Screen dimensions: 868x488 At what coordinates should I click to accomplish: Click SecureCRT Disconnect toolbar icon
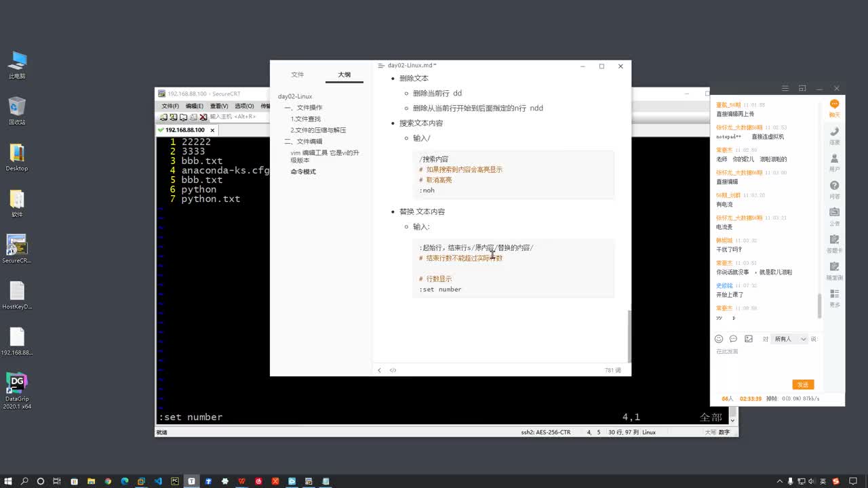pos(203,117)
